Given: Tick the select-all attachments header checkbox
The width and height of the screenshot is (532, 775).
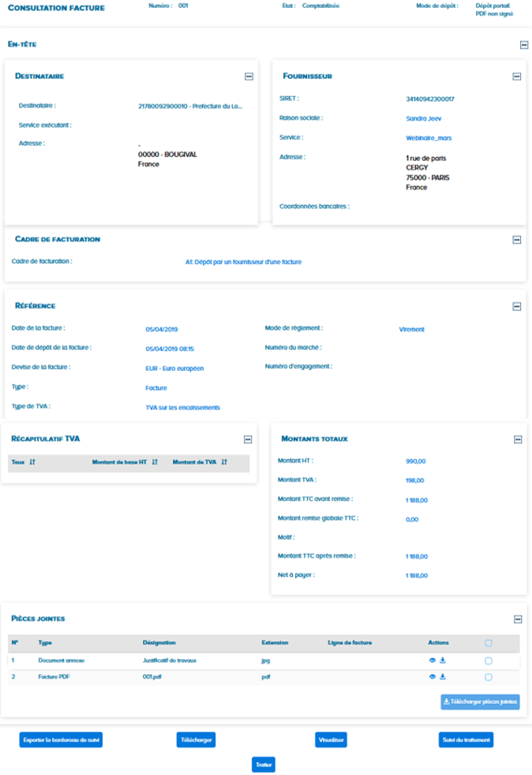Looking at the screenshot, I should tap(489, 643).
